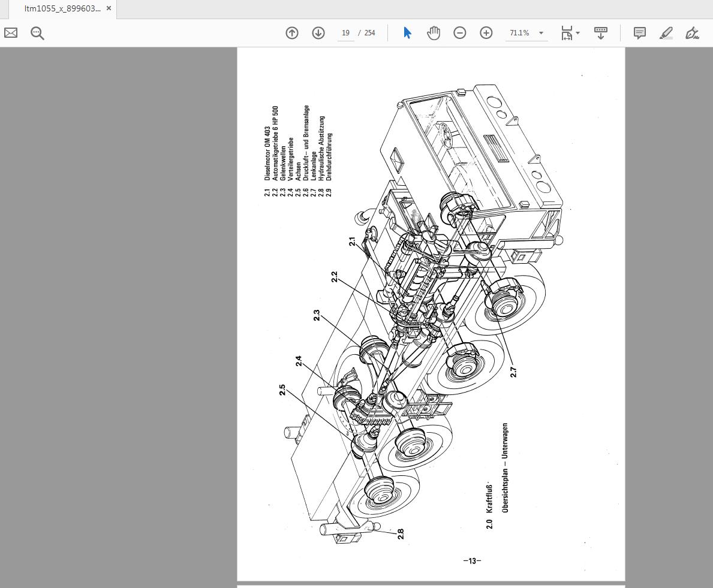Open the find text magnifier tool
Screen dimensions: 713x588
[x=37, y=33]
